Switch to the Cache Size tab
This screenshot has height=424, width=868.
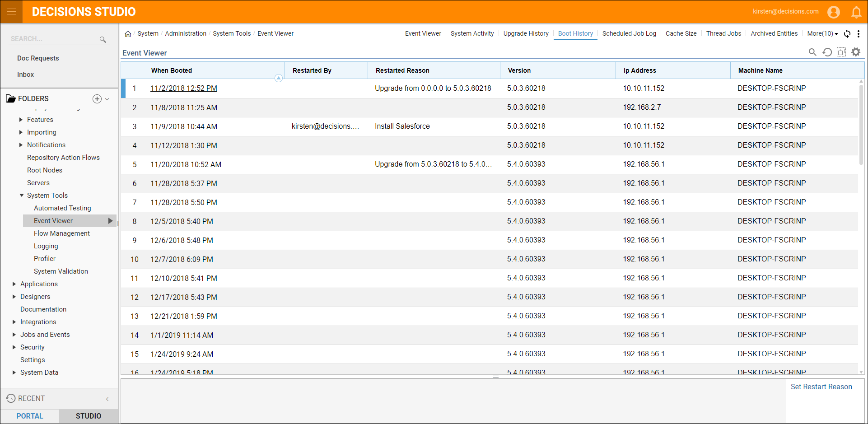coord(681,34)
